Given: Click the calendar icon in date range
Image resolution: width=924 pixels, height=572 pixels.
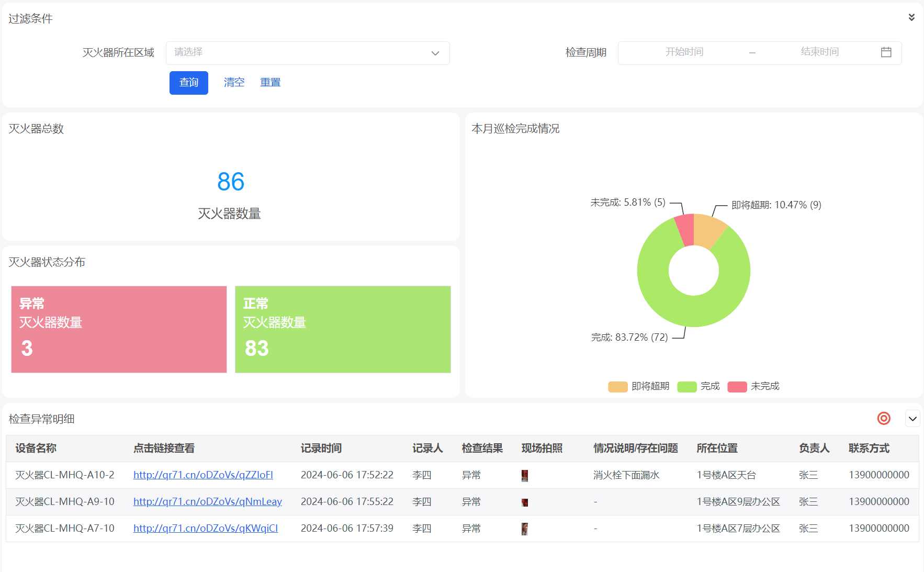Looking at the screenshot, I should pos(886,52).
